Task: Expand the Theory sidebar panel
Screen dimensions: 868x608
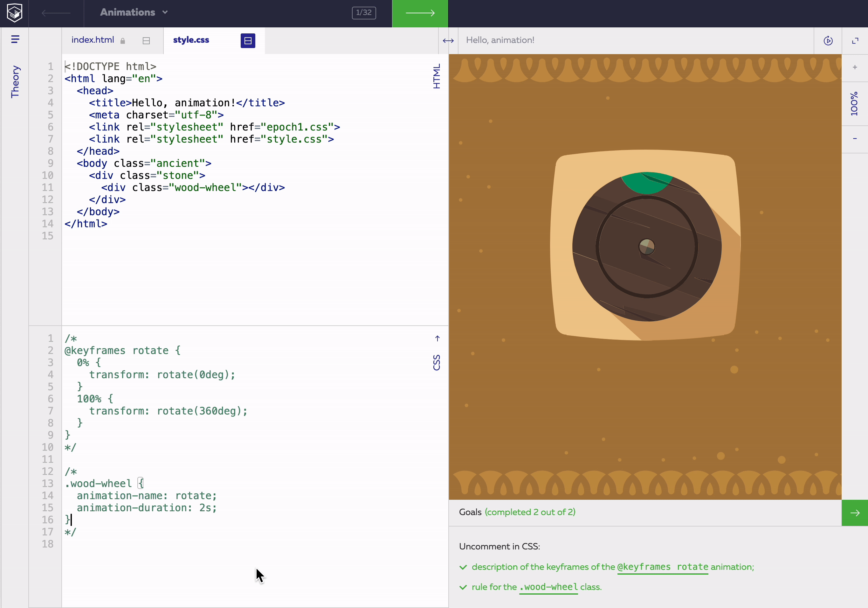Action: [x=16, y=80]
